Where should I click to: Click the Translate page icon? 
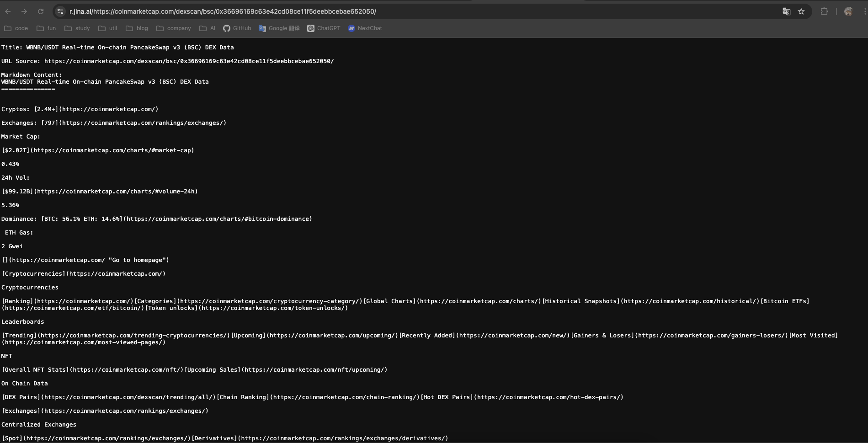click(786, 11)
